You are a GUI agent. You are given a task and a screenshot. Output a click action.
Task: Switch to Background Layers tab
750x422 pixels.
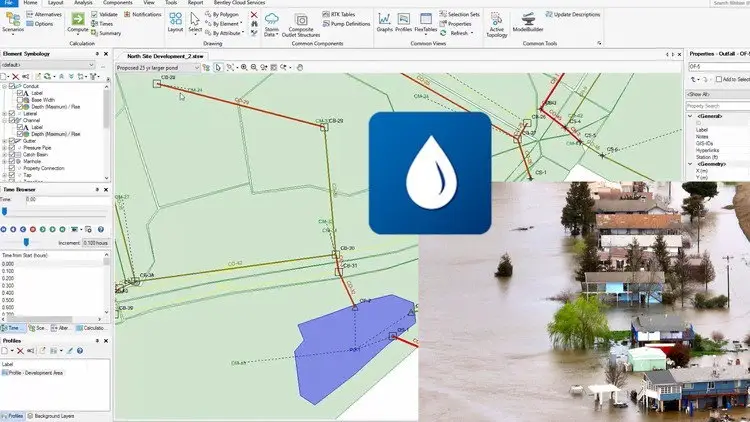pos(51,416)
